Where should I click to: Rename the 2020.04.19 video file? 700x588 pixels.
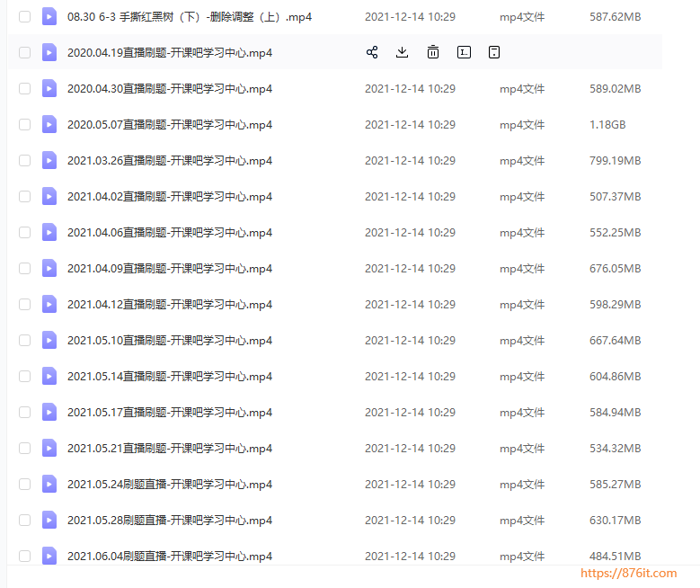pos(464,52)
